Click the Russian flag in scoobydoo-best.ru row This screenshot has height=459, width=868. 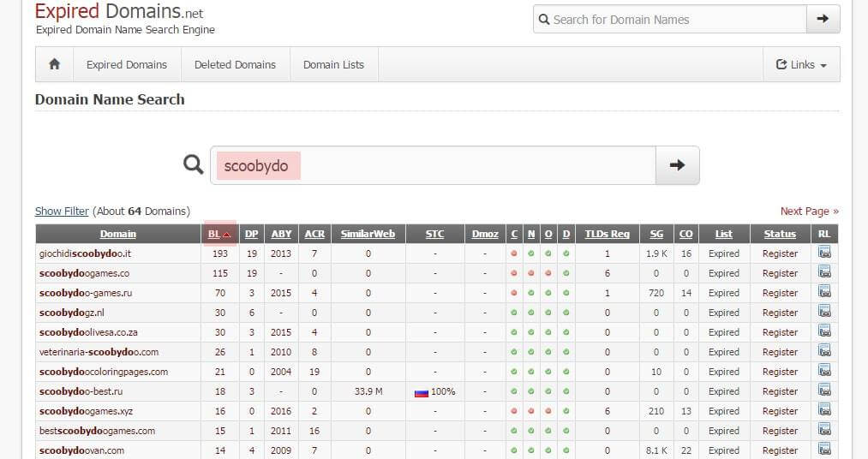point(422,393)
